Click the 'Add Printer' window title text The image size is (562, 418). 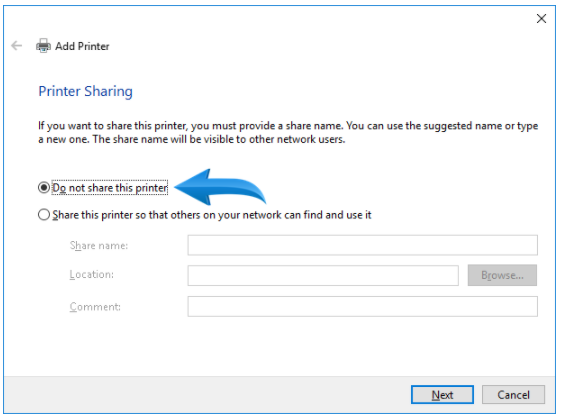pos(82,46)
